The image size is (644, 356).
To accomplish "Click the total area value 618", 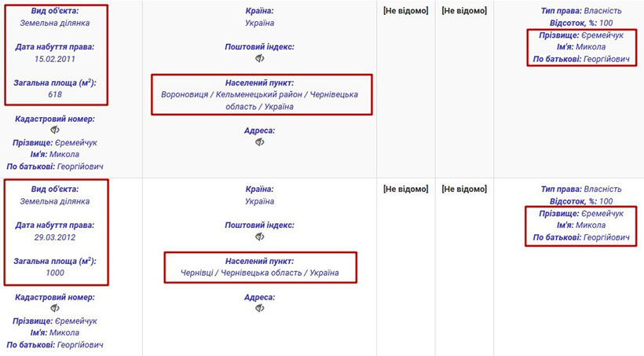I will (x=55, y=94).
